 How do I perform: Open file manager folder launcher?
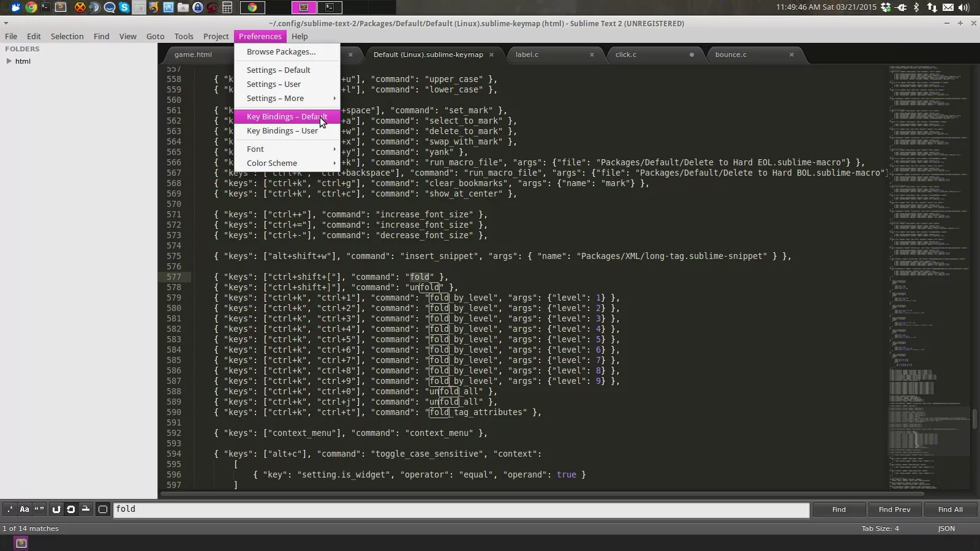(x=183, y=7)
